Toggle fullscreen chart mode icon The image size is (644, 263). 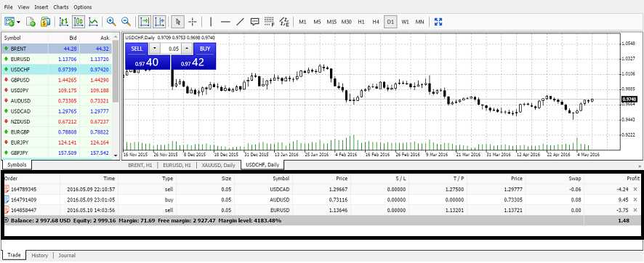coord(438,22)
